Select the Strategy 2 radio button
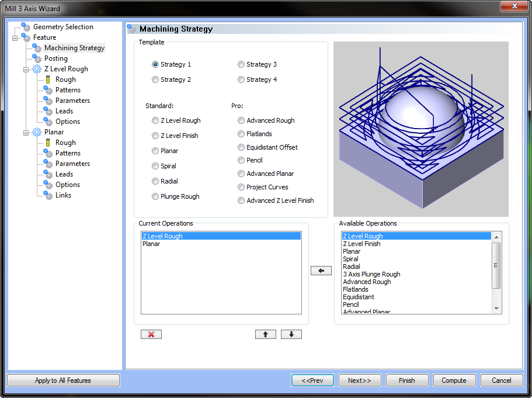Image resolution: width=532 pixels, height=398 pixels. point(154,79)
